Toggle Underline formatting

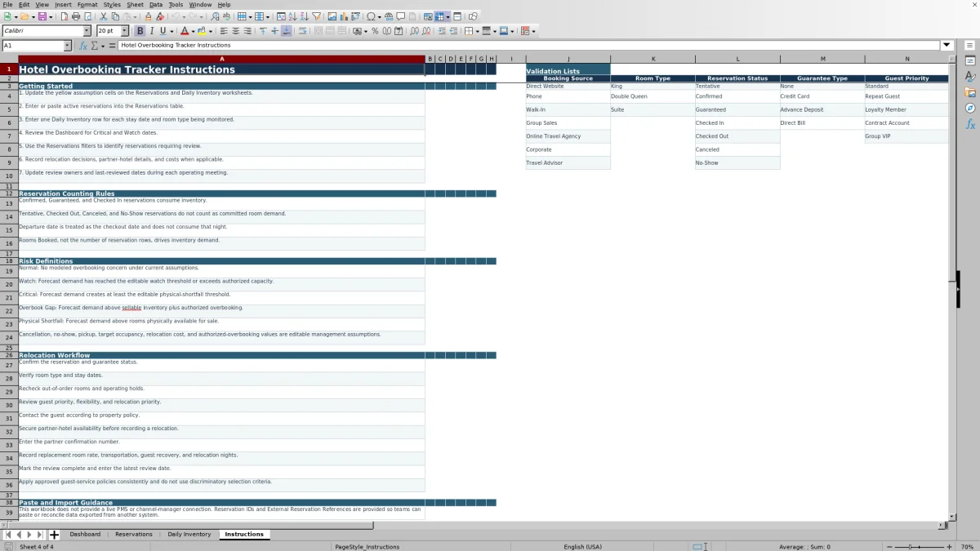click(x=163, y=31)
